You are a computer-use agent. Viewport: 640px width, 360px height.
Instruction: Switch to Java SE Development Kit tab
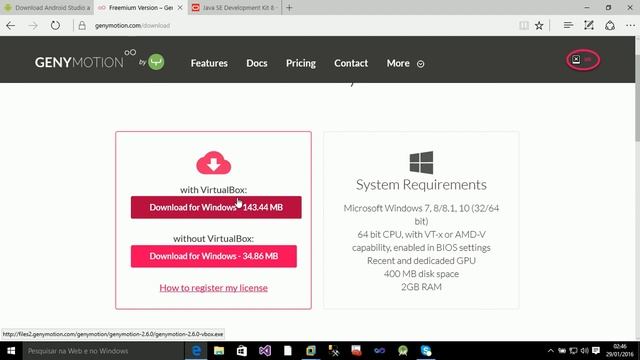click(235, 7)
